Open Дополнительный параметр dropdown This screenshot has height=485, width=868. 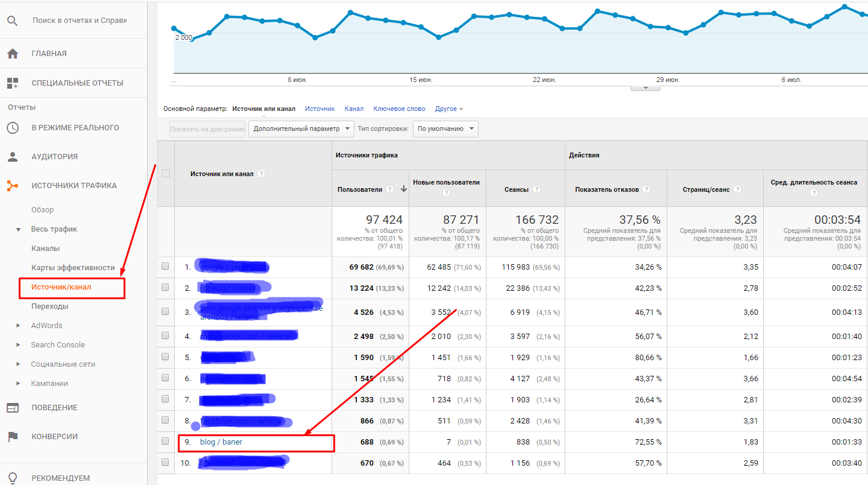301,128
